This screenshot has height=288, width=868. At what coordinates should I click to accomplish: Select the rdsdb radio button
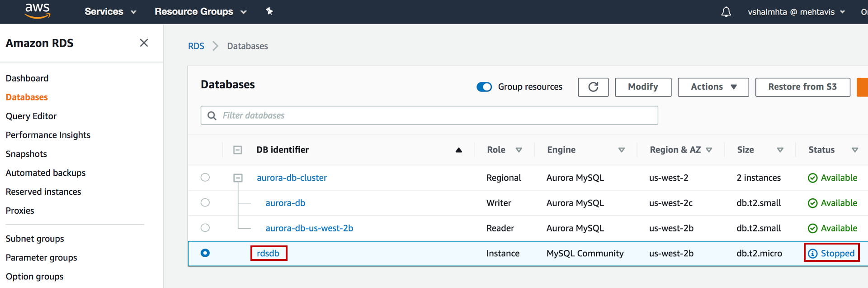pyautogui.click(x=205, y=253)
